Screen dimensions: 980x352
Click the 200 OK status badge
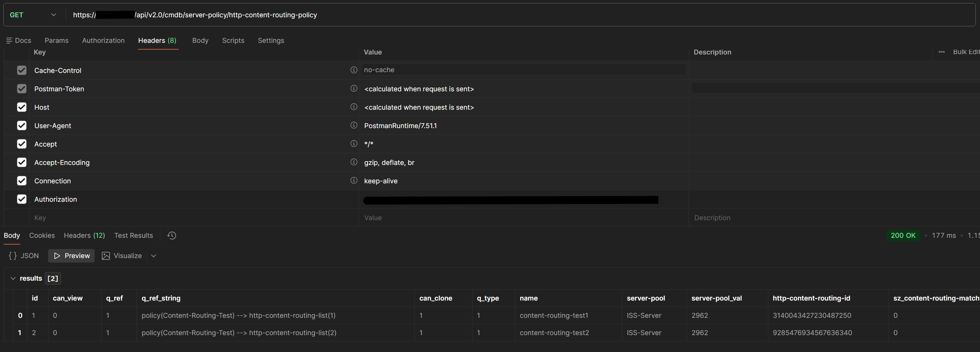tap(903, 236)
